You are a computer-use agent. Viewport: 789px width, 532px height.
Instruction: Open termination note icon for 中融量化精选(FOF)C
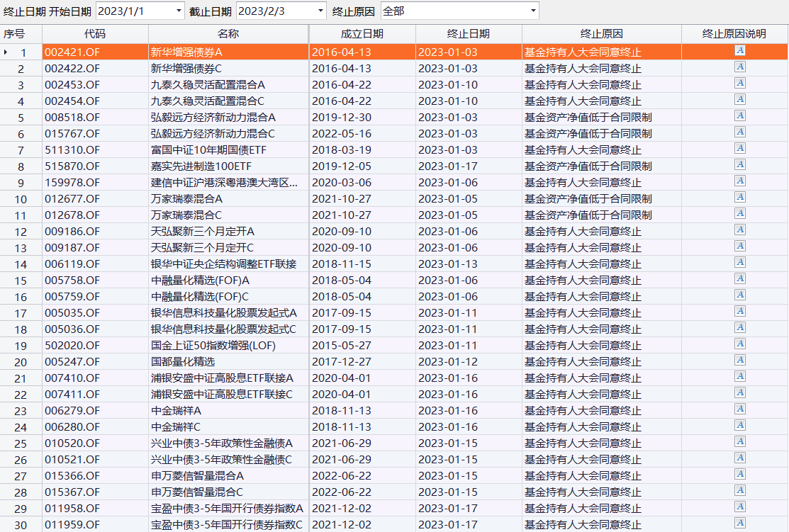click(x=739, y=295)
